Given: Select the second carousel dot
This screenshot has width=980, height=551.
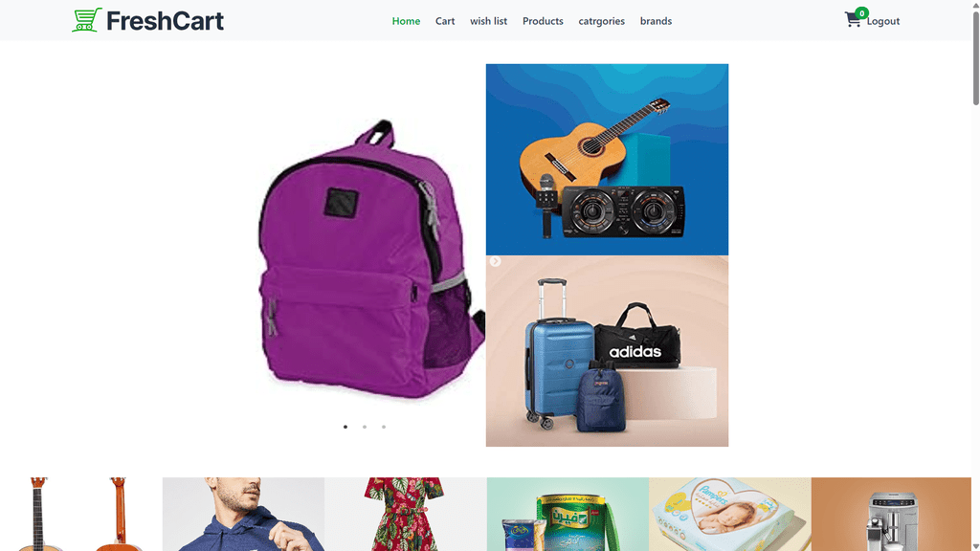Looking at the screenshot, I should click(365, 427).
